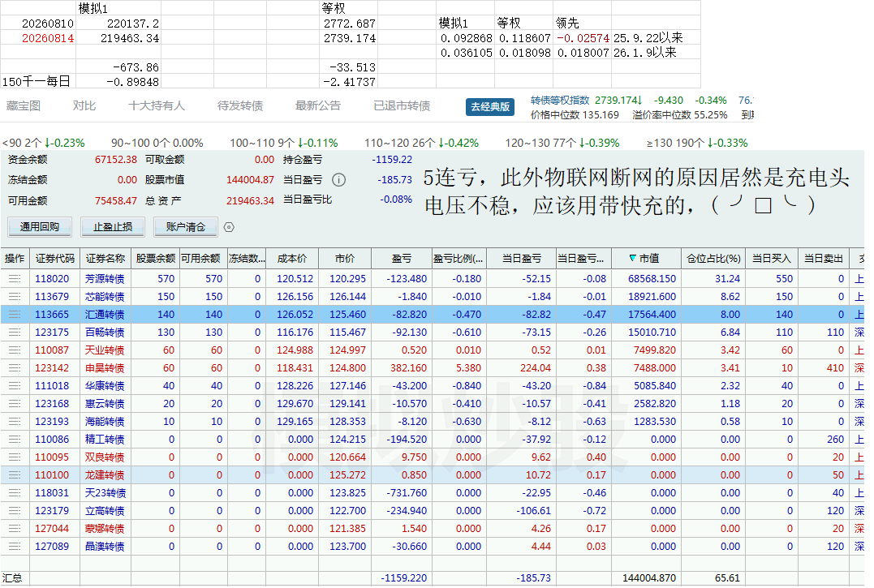This screenshot has width=874, height=588.
Task: Sort by the 股票余额 column header
Action: pyautogui.click(x=156, y=259)
